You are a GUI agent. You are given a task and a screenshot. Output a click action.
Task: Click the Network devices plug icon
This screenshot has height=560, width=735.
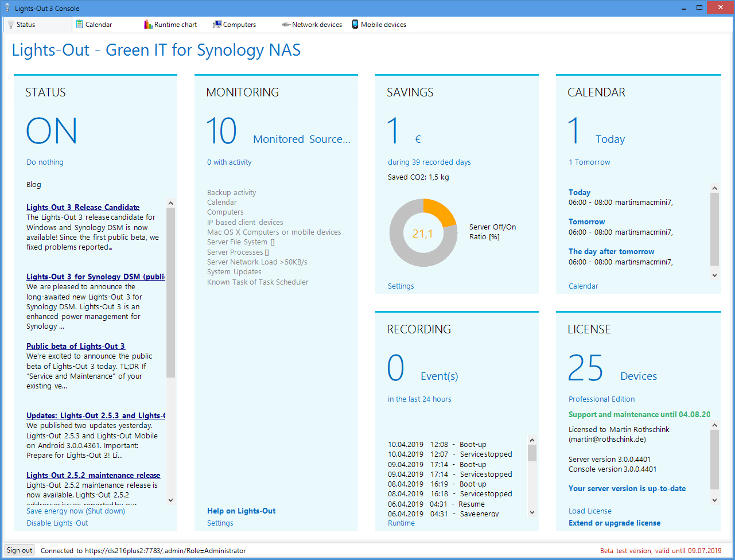(x=286, y=25)
